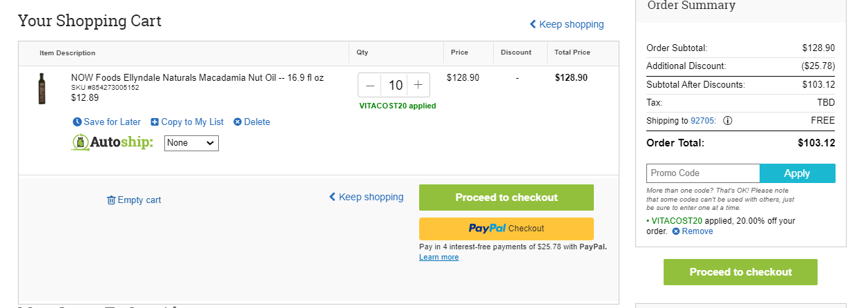Open PayPal Learn more link

438,258
